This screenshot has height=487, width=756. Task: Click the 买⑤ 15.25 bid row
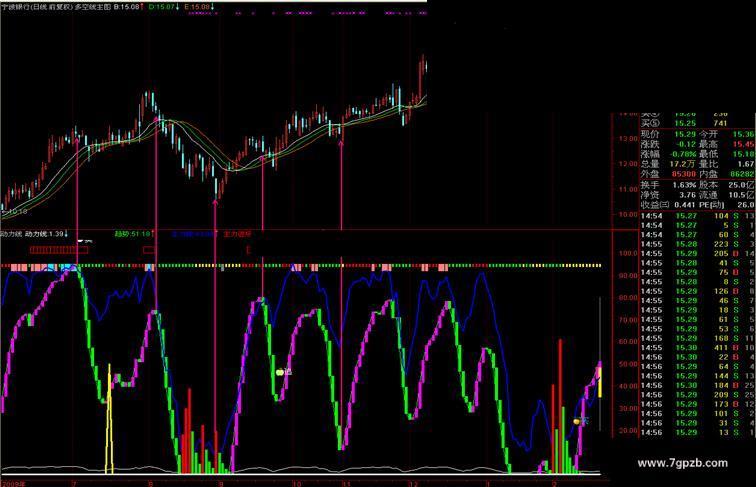pyautogui.click(x=698, y=123)
